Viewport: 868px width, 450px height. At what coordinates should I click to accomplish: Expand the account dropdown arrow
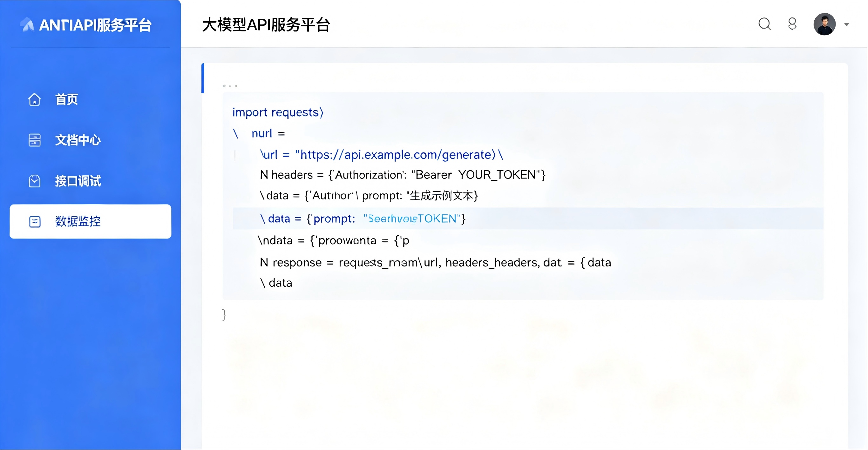click(x=846, y=24)
